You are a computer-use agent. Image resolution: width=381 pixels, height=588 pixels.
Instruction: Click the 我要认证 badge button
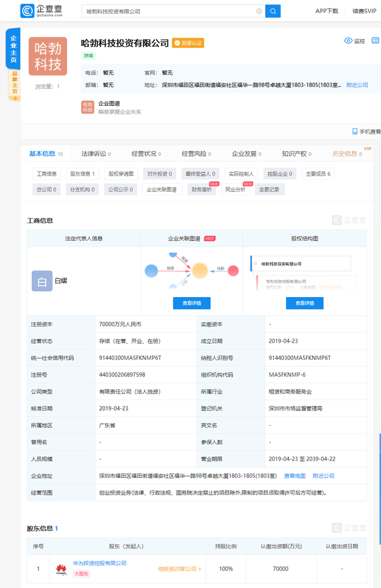tap(188, 43)
